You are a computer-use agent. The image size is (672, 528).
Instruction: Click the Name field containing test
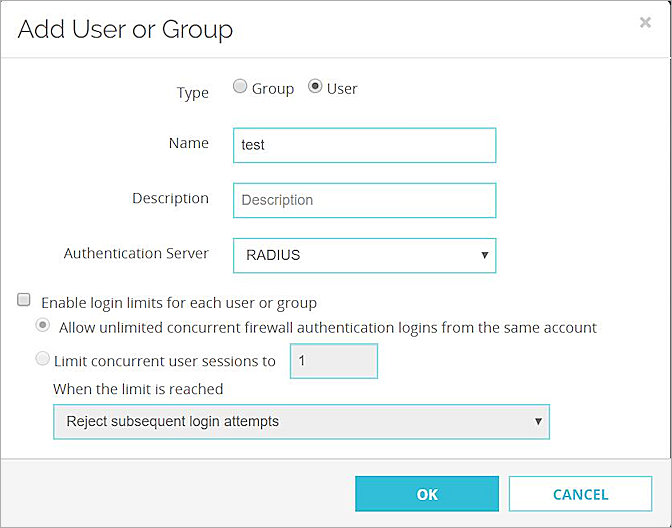(364, 145)
